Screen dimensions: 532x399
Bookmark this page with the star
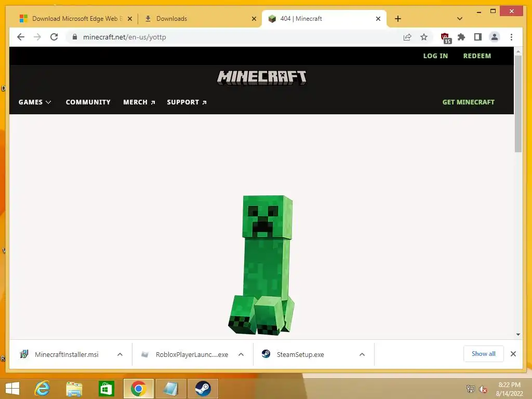coord(424,37)
